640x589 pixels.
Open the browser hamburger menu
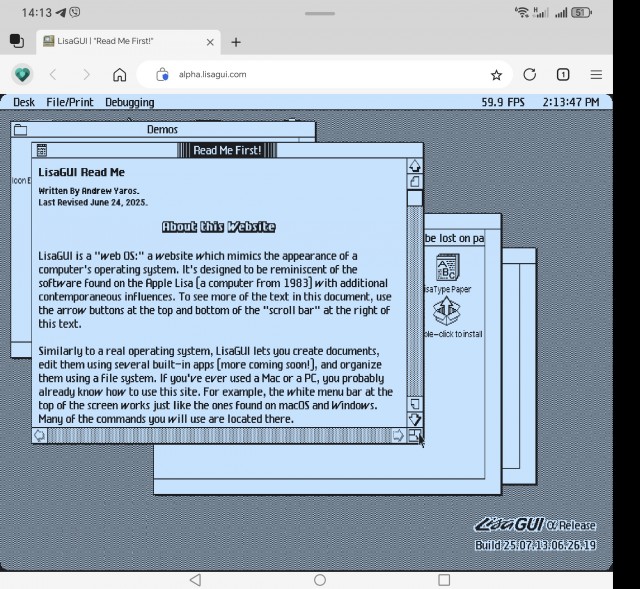pos(596,75)
